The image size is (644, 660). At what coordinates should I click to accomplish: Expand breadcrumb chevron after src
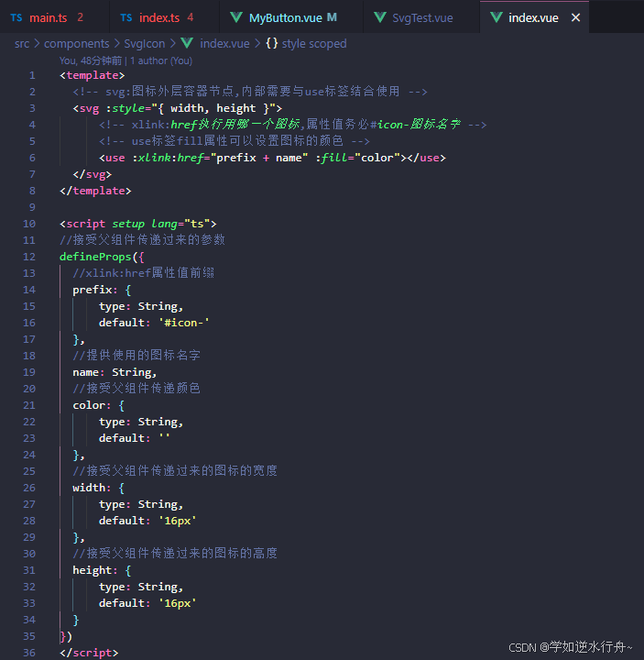pyautogui.click(x=37, y=43)
